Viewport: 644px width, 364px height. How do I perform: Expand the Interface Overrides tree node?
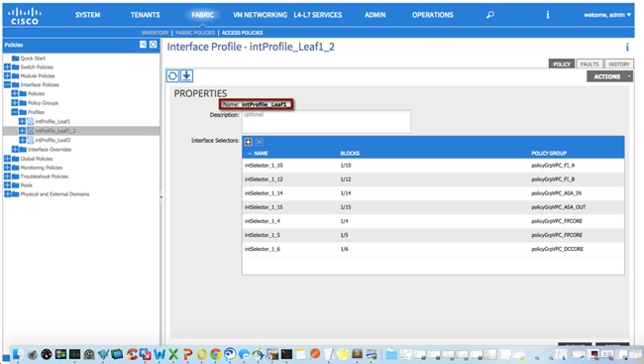(15, 150)
